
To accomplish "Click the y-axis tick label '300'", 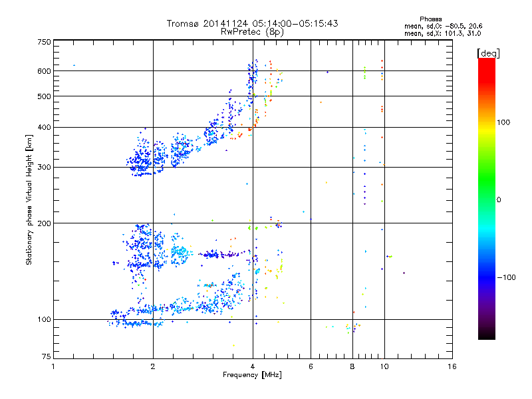I will point(45,167).
